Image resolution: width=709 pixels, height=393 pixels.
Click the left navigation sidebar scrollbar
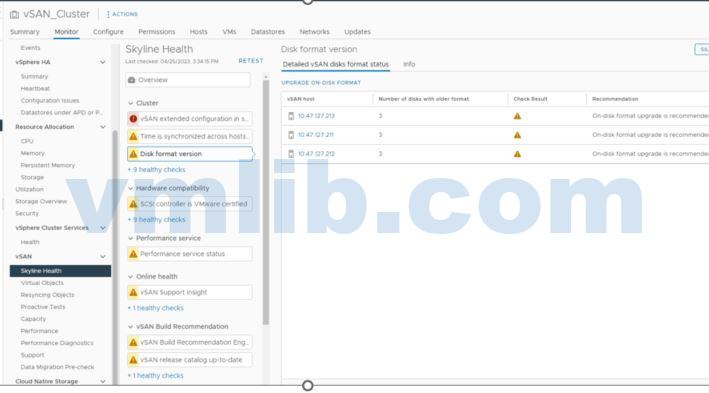115,257
